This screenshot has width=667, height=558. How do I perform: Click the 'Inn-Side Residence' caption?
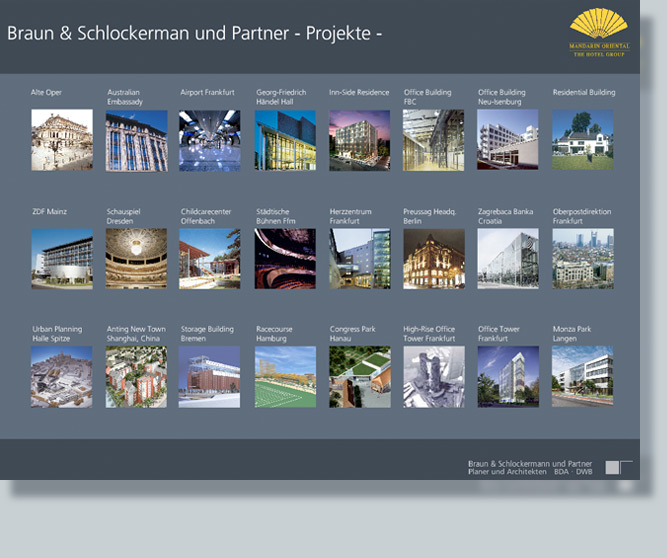[x=359, y=92]
